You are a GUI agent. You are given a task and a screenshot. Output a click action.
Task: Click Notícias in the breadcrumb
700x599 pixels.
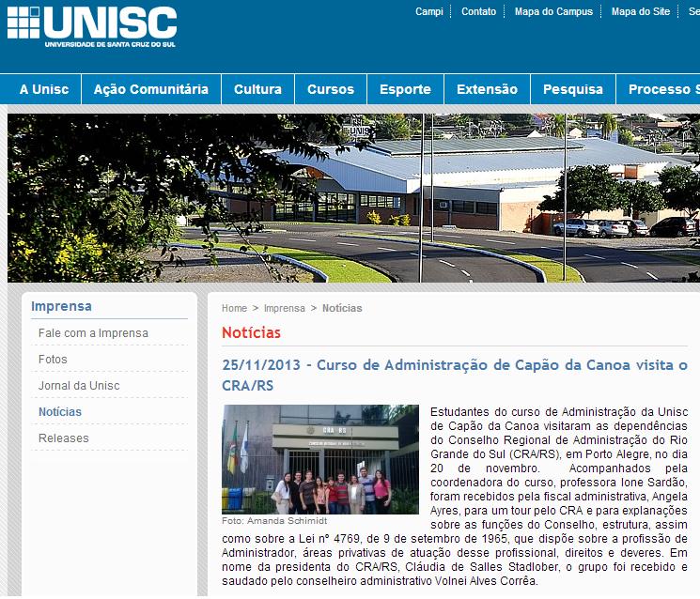coord(342,308)
